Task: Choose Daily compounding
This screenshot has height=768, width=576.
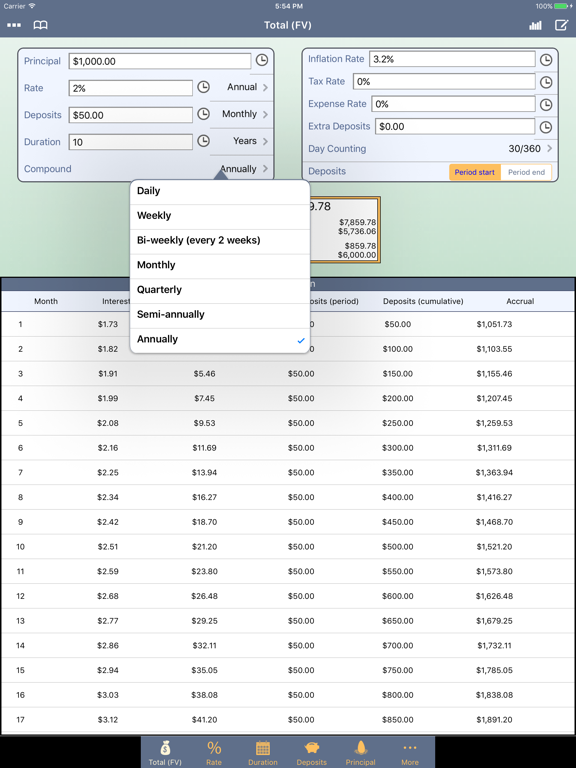Action: click(220, 191)
